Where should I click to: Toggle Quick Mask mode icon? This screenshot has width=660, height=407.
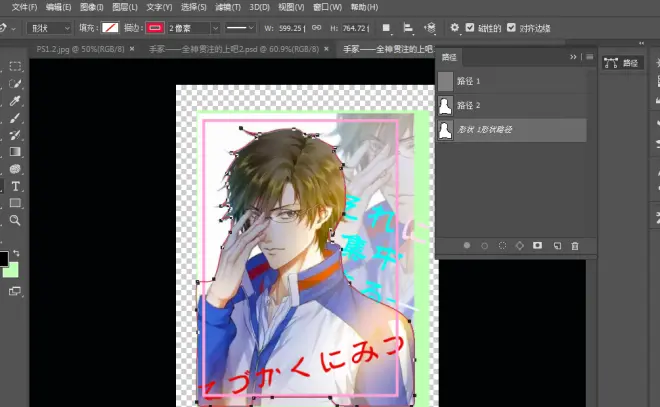[x=15, y=291]
